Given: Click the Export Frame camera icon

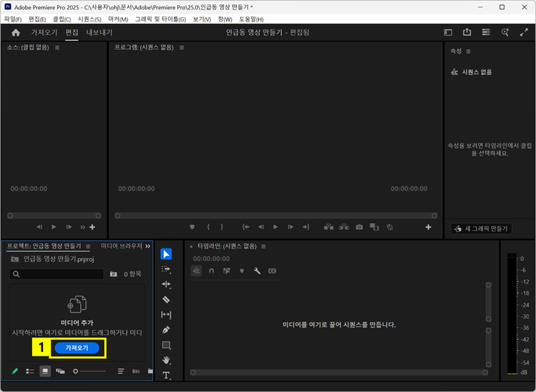Looking at the screenshot, I should tap(359, 227).
